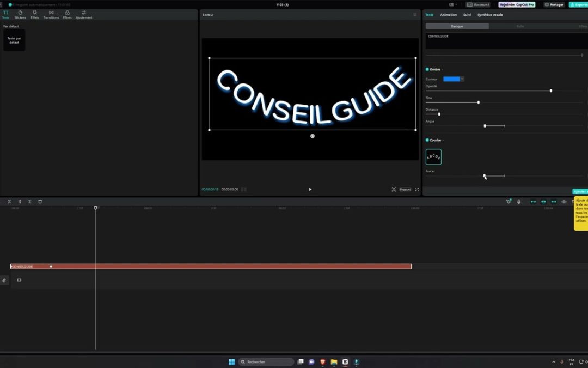This screenshot has height=368, width=588.
Task: Open the Transitions panel
Action: pos(51,15)
